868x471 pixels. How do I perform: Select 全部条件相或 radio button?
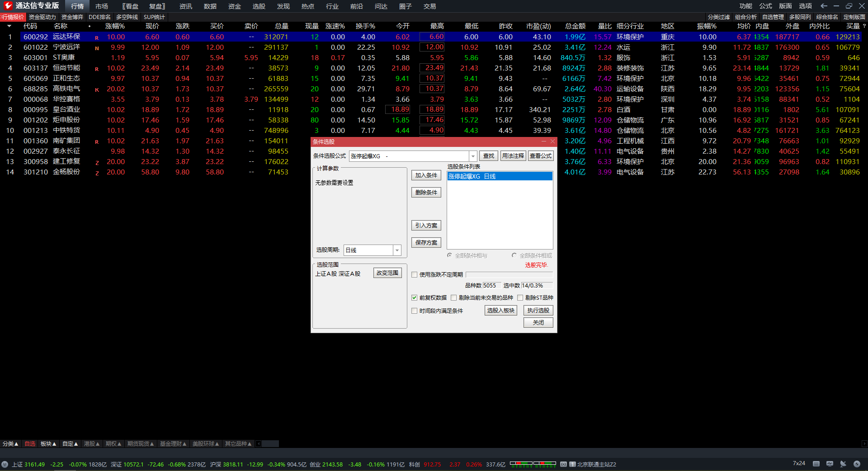coord(514,255)
